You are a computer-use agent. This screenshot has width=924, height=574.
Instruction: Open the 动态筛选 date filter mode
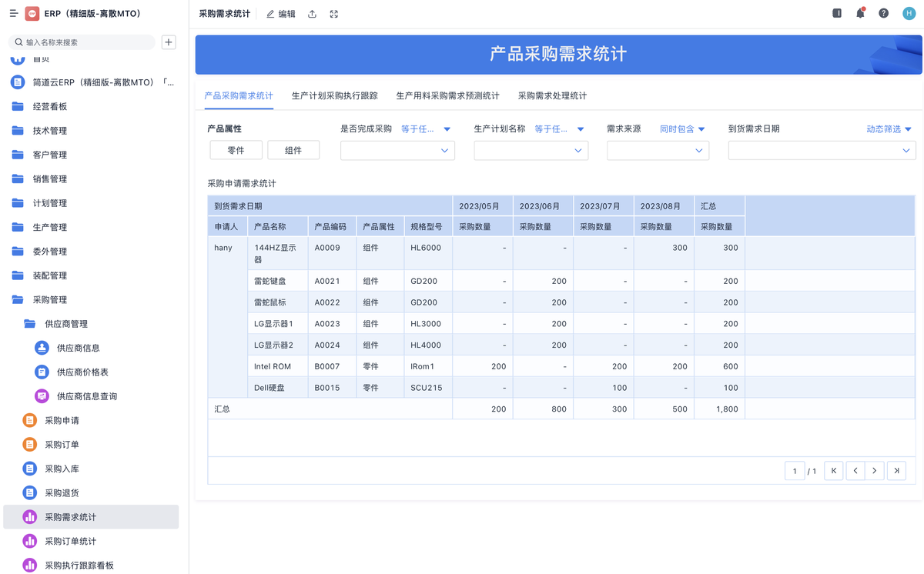pos(889,129)
